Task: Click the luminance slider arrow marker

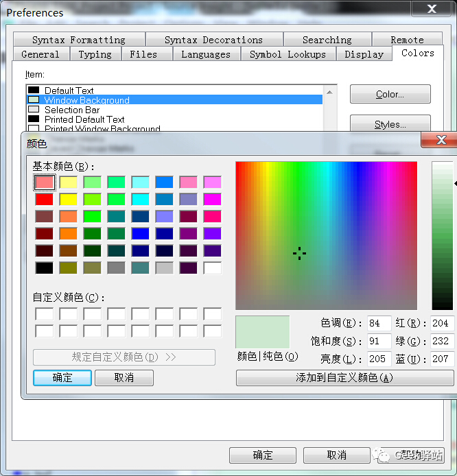Action: click(455, 183)
